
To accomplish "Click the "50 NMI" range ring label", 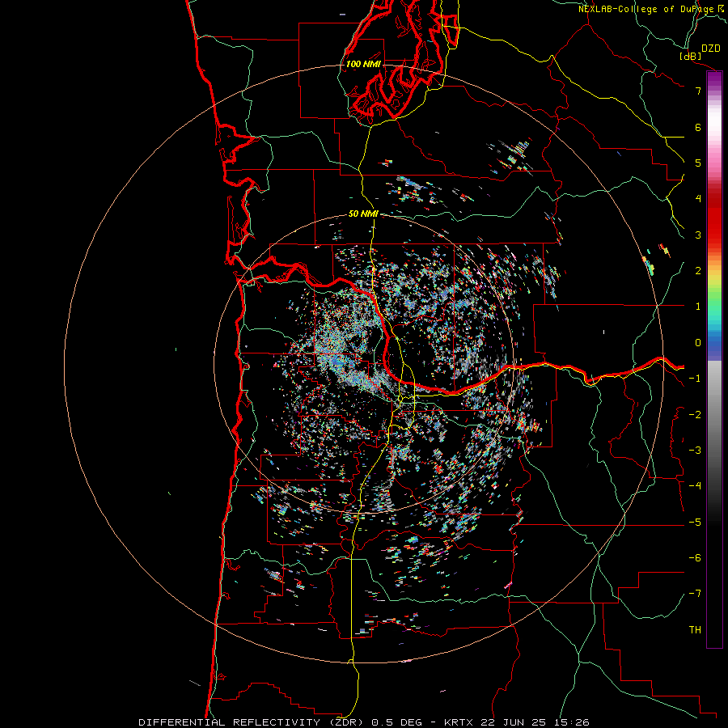I will pos(363,214).
